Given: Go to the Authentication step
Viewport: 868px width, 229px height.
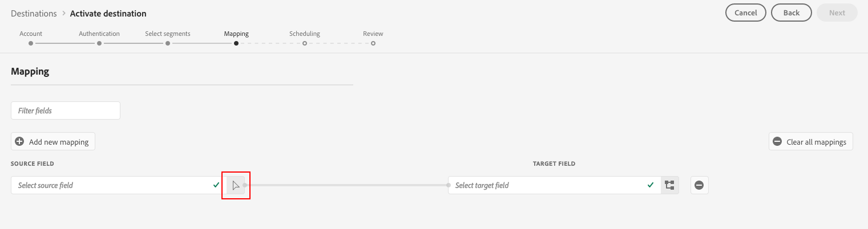Looking at the screenshot, I should click(x=99, y=38).
